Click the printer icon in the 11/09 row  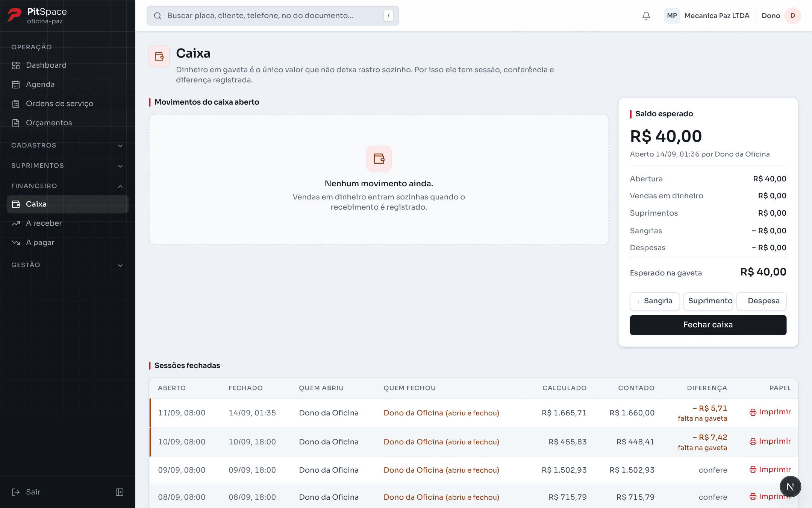pyautogui.click(x=753, y=412)
